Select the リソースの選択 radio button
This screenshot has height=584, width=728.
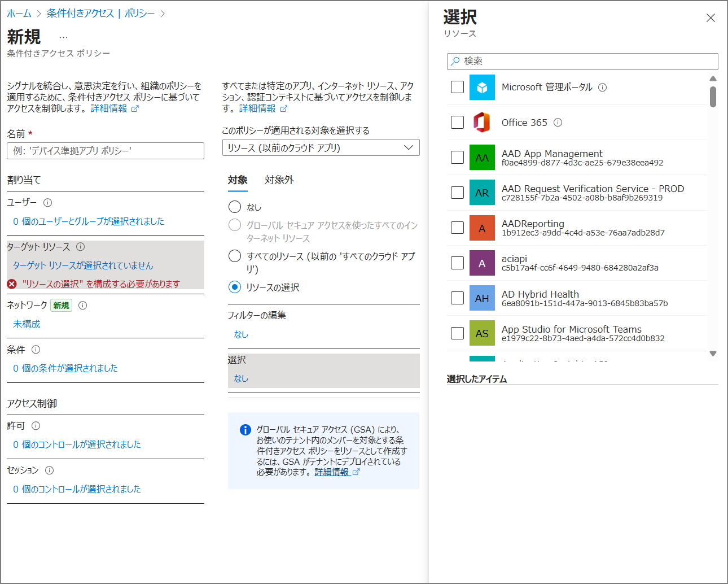click(x=235, y=287)
